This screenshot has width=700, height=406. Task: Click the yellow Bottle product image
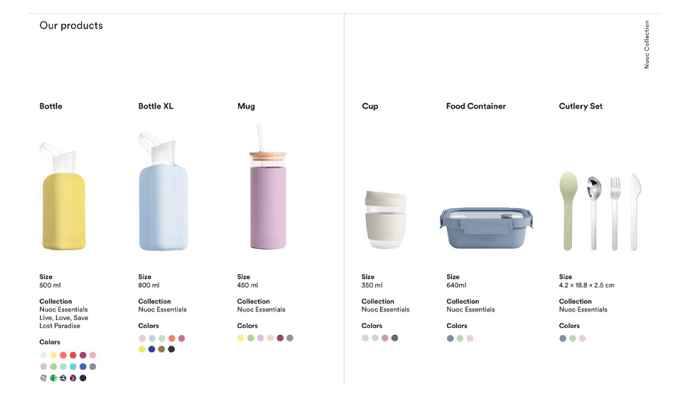pyautogui.click(x=62, y=197)
